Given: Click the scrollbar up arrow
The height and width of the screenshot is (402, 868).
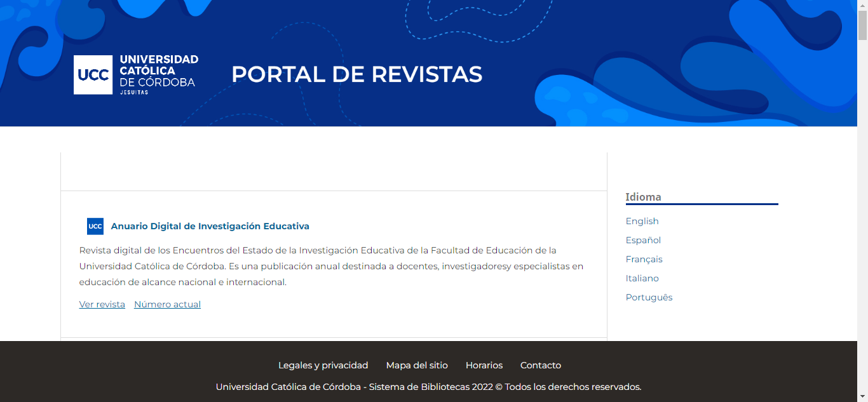Looking at the screenshot, I should pyautogui.click(x=863, y=5).
